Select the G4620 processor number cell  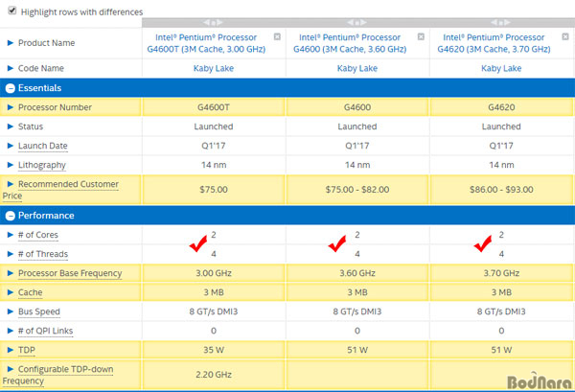point(501,107)
